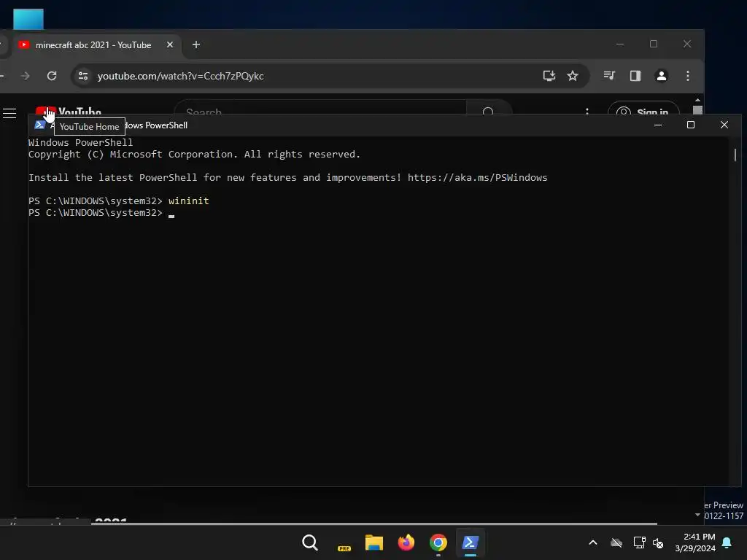View site information icon in address bar
The height and width of the screenshot is (560, 747).
point(83,76)
